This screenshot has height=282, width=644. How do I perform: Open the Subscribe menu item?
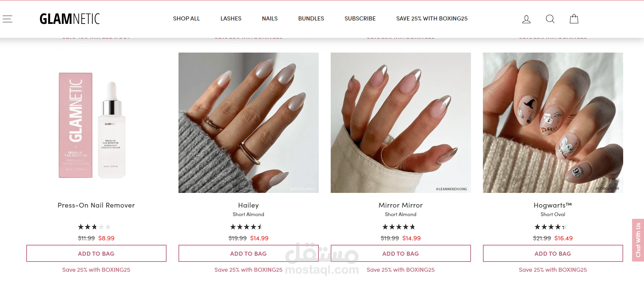[360, 18]
